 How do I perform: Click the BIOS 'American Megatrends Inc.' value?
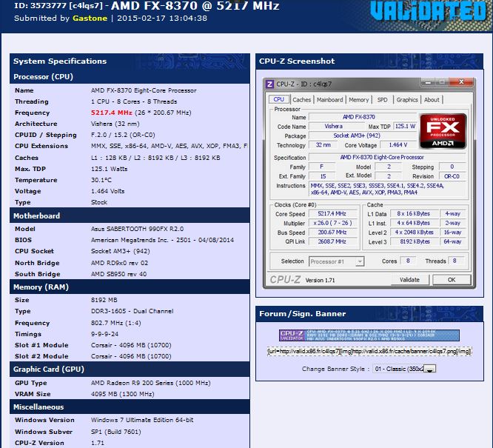point(162,240)
